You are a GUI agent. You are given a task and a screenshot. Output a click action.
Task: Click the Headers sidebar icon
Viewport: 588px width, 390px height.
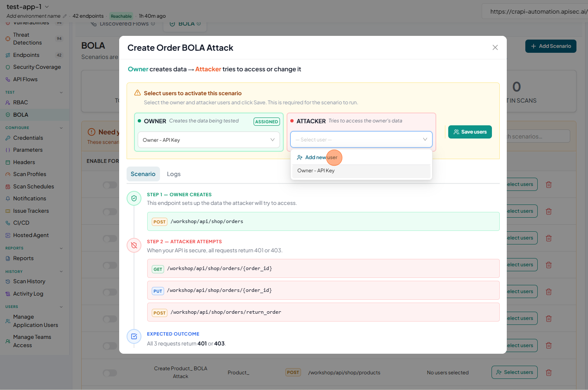[7, 162]
